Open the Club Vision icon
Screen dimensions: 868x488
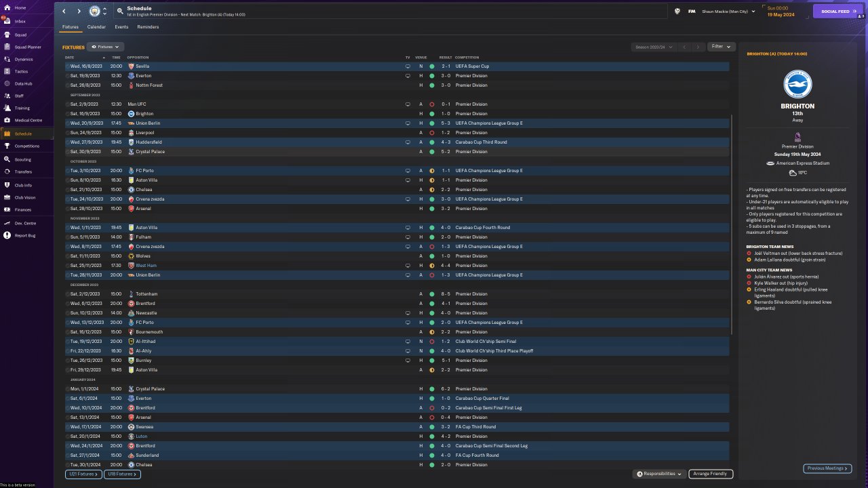coord(7,197)
